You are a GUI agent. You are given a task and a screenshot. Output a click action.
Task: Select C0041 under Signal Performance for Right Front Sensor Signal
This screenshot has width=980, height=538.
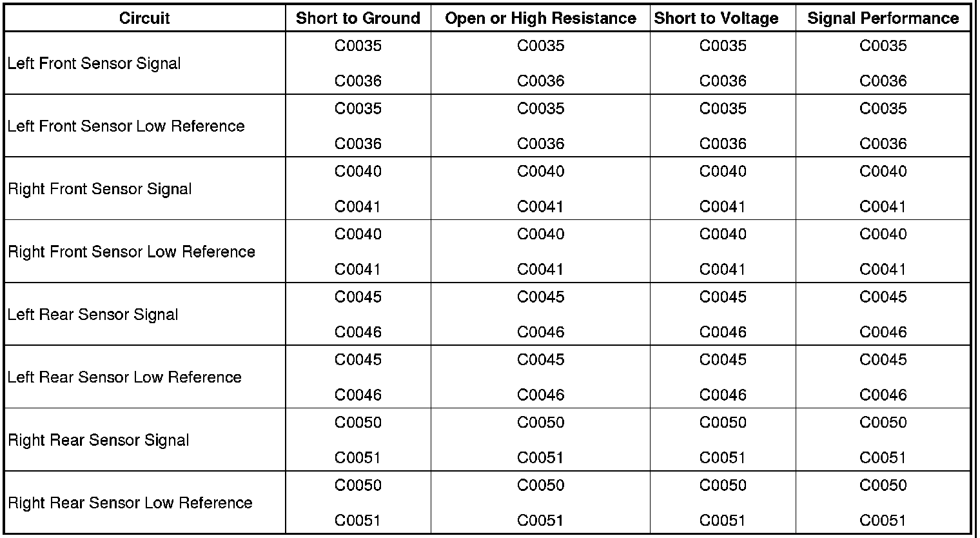pos(883,207)
